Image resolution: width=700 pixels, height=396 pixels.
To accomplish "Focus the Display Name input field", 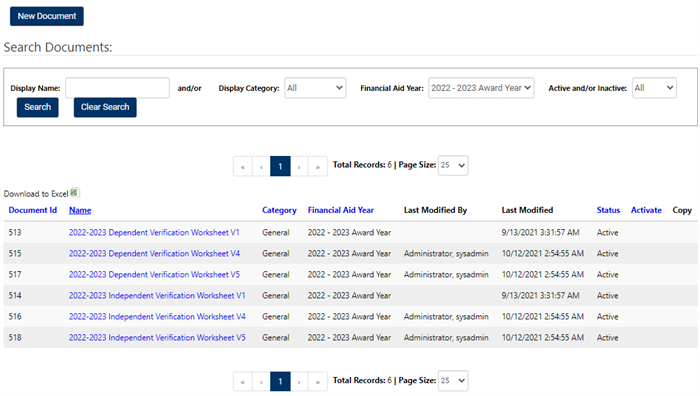I will (x=117, y=88).
